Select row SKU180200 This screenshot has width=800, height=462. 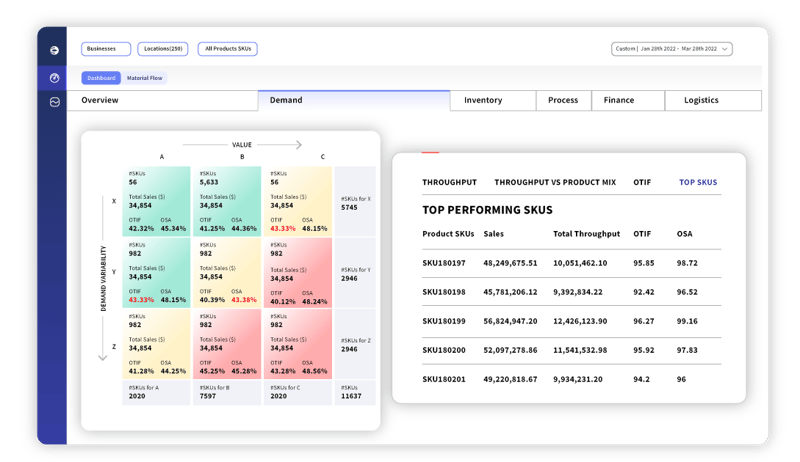coord(571,350)
